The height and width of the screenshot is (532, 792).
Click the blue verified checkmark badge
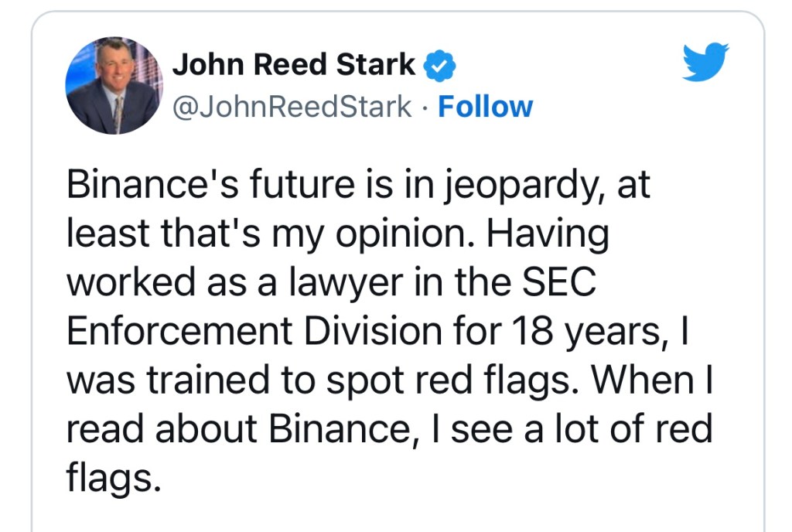[x=440, y=67]
